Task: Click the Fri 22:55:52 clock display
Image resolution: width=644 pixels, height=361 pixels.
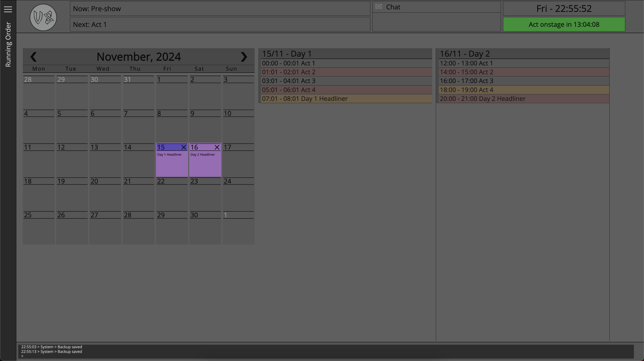Action: (564, 8)
